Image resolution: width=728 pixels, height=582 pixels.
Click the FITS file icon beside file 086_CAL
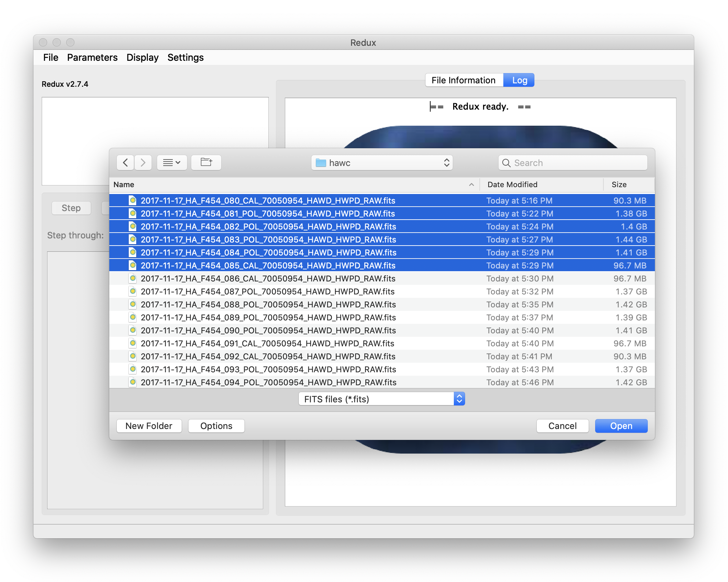click(132, 278)
